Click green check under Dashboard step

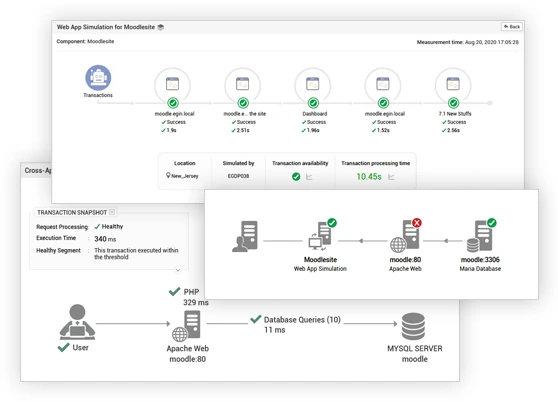[313, 103]
